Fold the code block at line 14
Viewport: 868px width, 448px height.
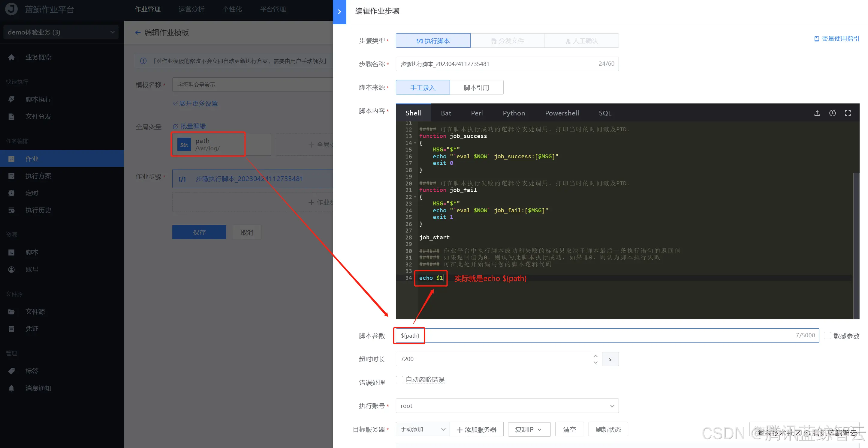point(415,143)
